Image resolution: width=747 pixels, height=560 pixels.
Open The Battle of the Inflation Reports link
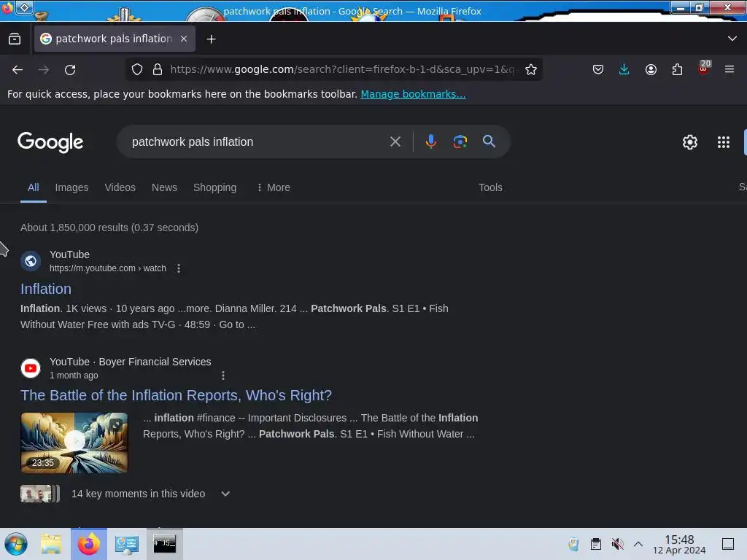tap(177, 396)
